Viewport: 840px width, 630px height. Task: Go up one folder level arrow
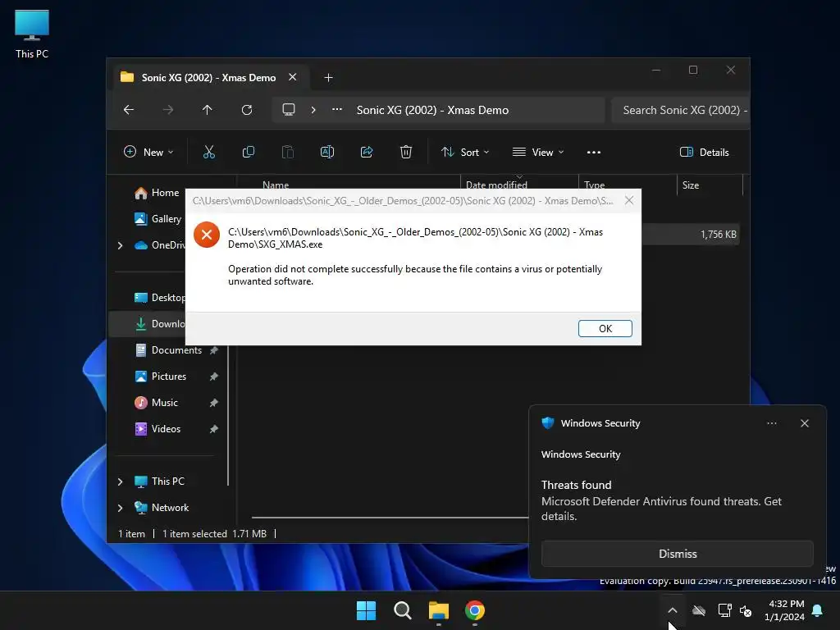(x=208, y=110)
